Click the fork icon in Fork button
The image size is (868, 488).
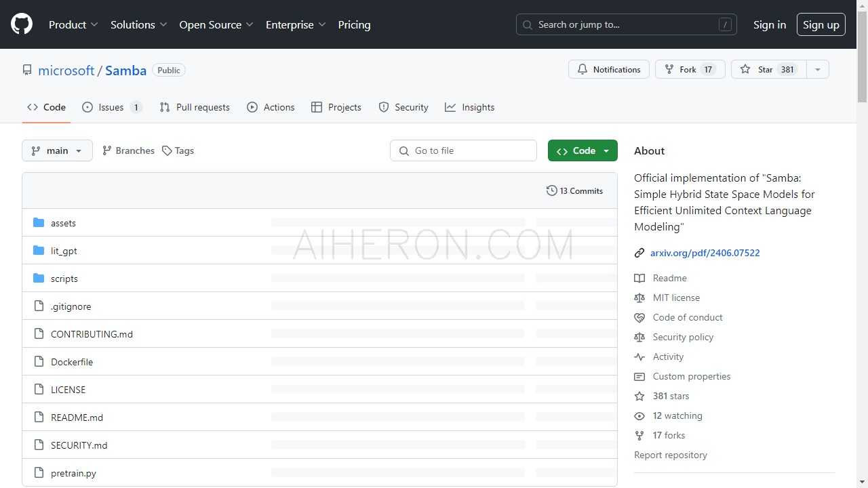(x=669, y=69)
